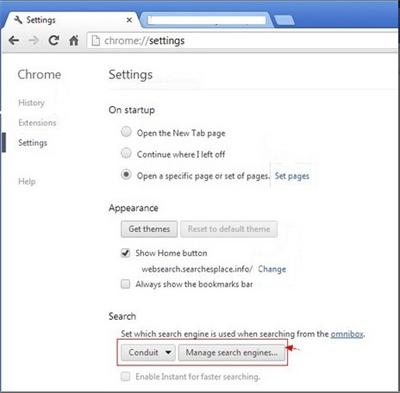Open History in the sidebar

pyautogui.click(x=31, y=103)
